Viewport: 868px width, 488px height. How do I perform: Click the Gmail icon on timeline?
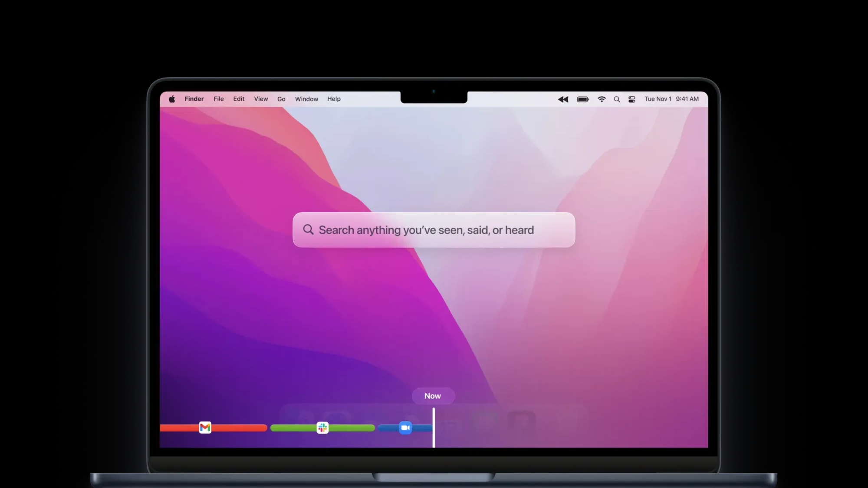point(205,428)
